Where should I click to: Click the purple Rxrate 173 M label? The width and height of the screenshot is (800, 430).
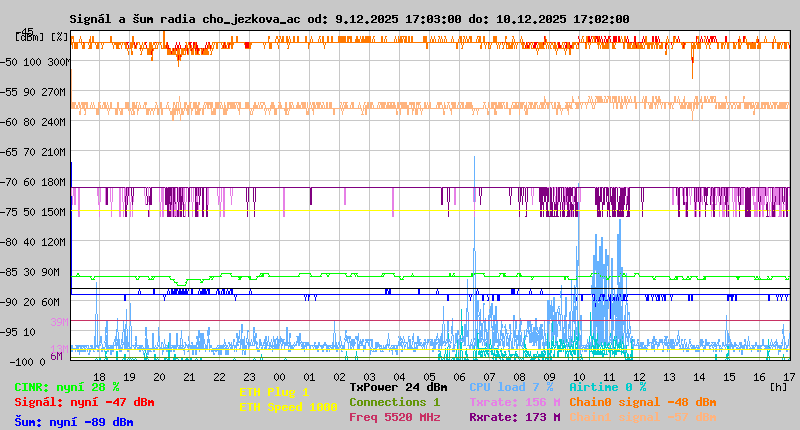coord(514,417)
